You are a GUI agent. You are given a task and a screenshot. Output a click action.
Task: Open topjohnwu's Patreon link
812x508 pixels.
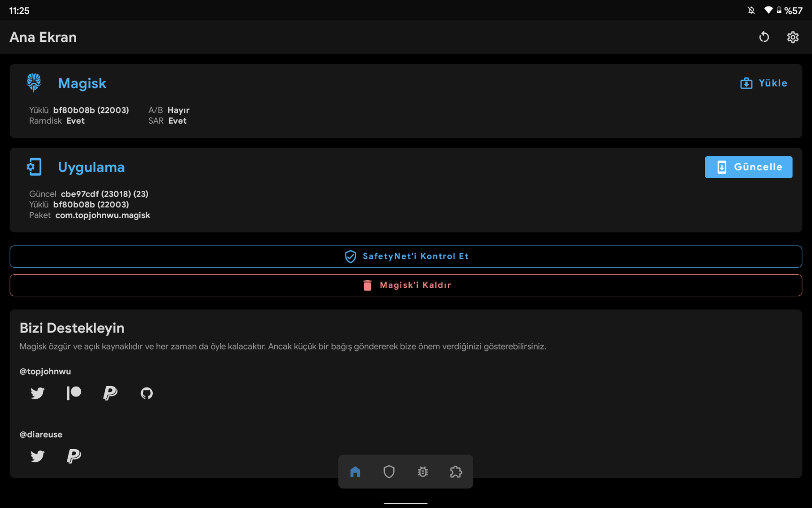click(x=74, y=393)
